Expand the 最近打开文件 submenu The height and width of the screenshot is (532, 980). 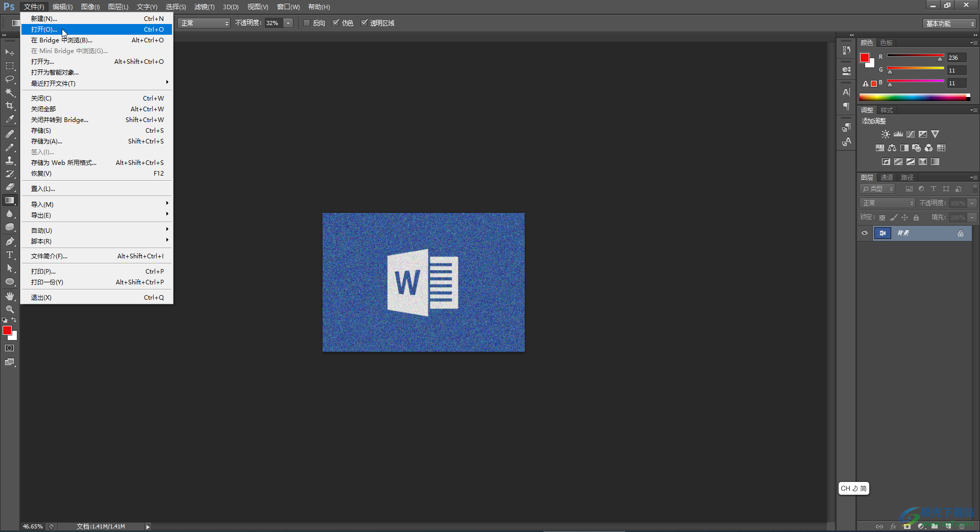point(96,83)
